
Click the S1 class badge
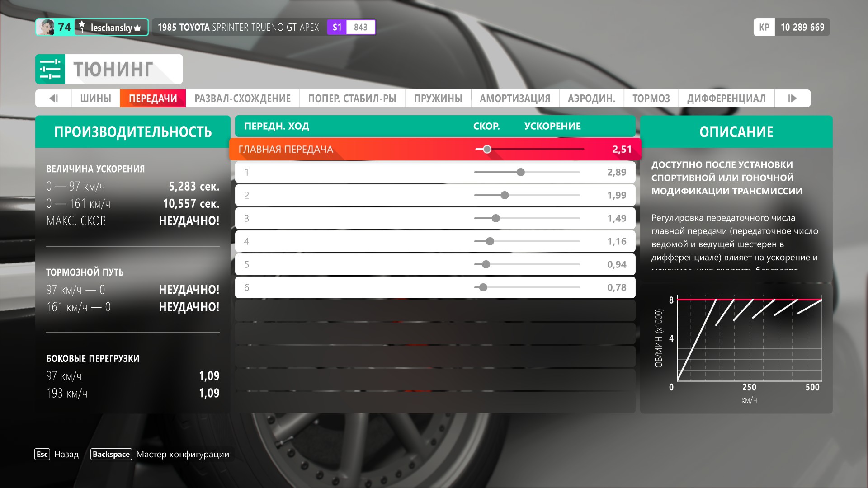(337, 27)
